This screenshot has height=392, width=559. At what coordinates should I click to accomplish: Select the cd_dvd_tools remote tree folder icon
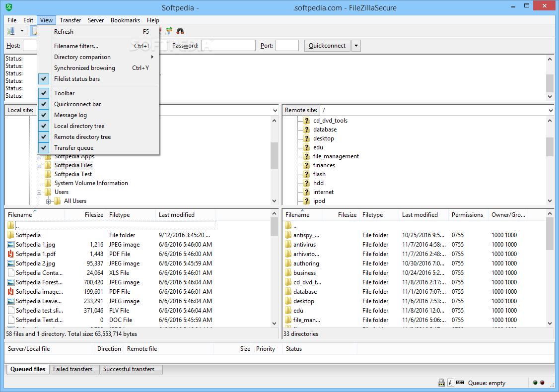click(307, 121)
